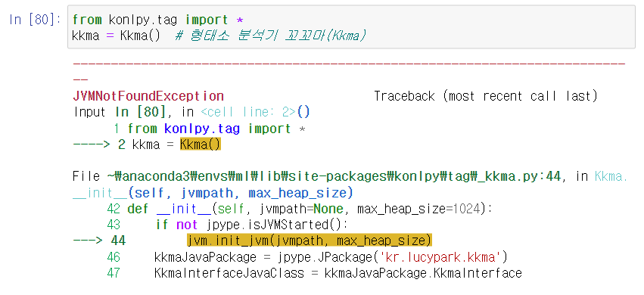Click the 'kkma = Kkma()' line in code cell
The width and height of the screenshot is (644, 295).
[x=116, y=36]
